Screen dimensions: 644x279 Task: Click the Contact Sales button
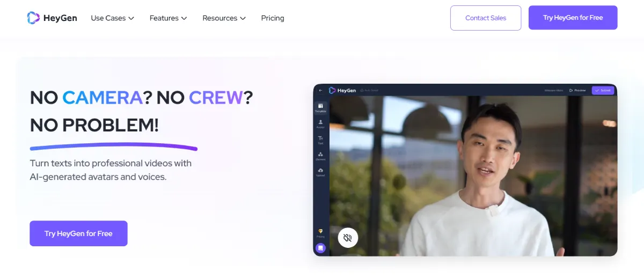click(486, 18)
